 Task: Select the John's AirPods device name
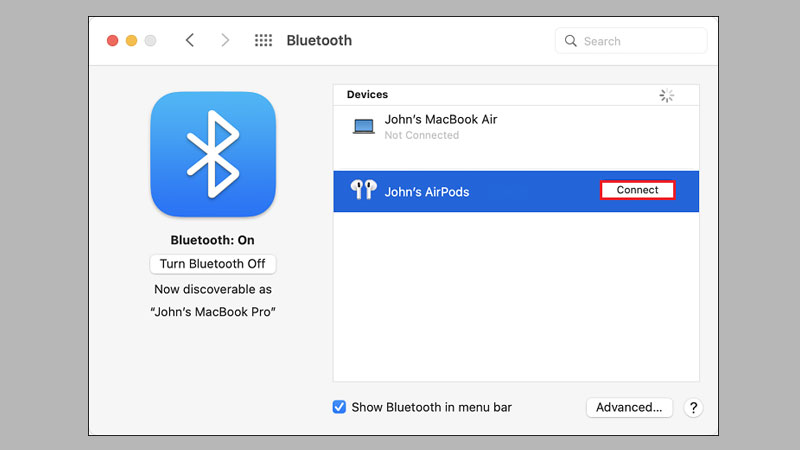[x=426, y=192]
